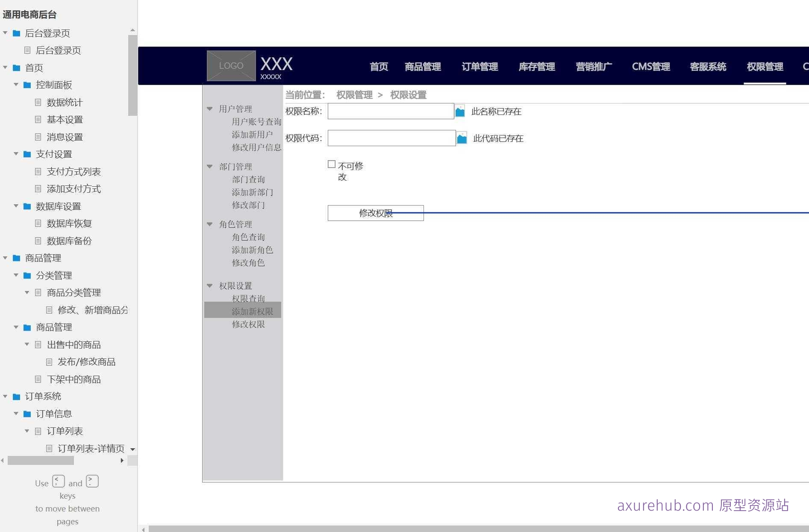The height and width of the screenshot is (532, 809).
Task: Click the 修改权限 button
Action: coord(376,213)
